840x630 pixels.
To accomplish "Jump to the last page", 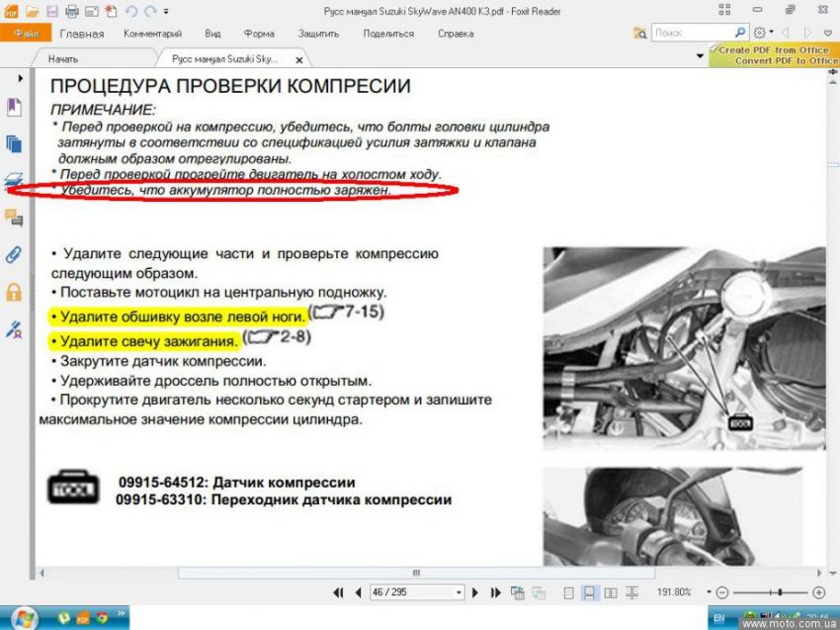I will pyautogui.click(x=495, y=592).
